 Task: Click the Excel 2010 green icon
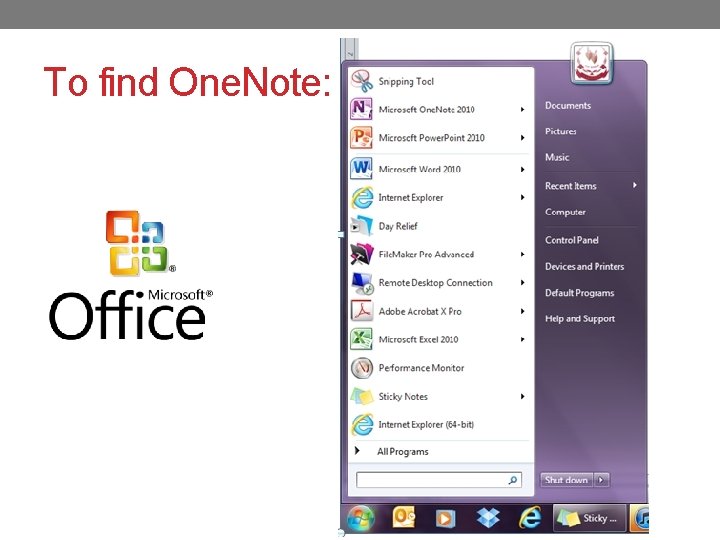[x=361, y=339]
